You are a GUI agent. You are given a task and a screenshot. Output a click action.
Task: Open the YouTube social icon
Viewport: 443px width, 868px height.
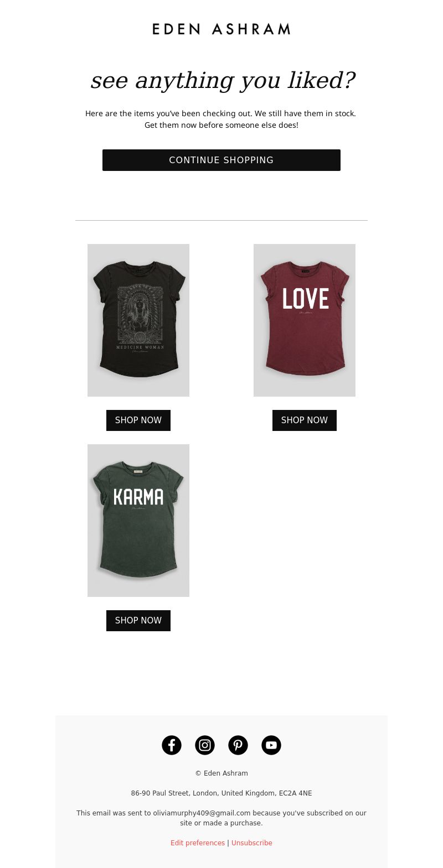coord(271,745)
